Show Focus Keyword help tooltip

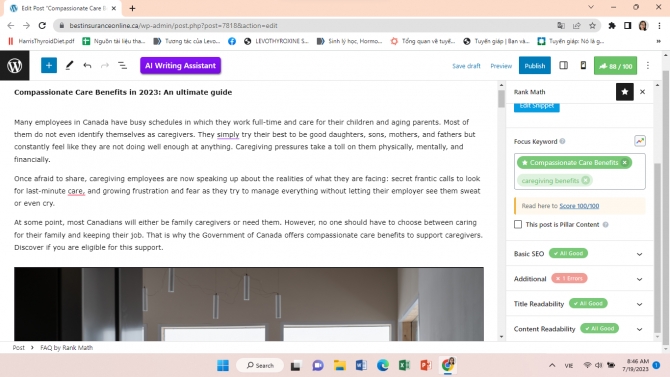coord(562,141)
